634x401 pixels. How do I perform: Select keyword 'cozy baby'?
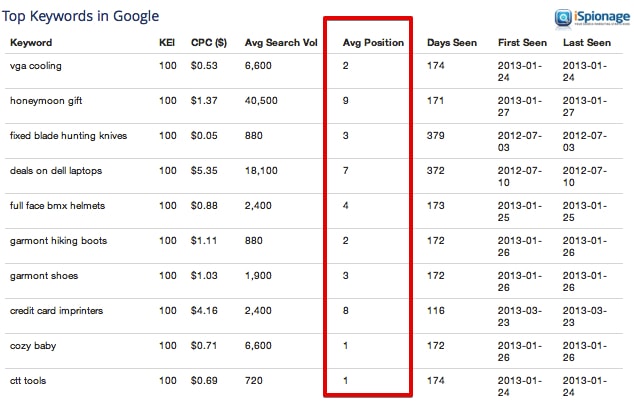pyautogui.click(x=33, y=346)
